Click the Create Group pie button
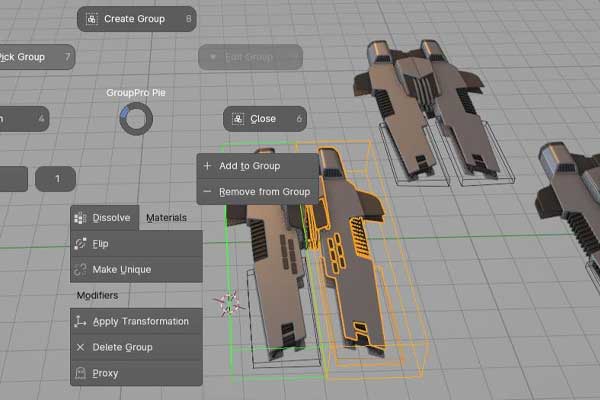The width and height of the screenshot is (600, 400). (137, 19)
